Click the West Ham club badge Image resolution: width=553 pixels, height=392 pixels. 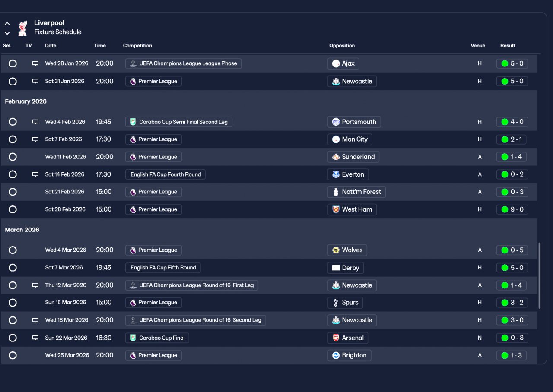pyautogui.click(x=336, y=209)
